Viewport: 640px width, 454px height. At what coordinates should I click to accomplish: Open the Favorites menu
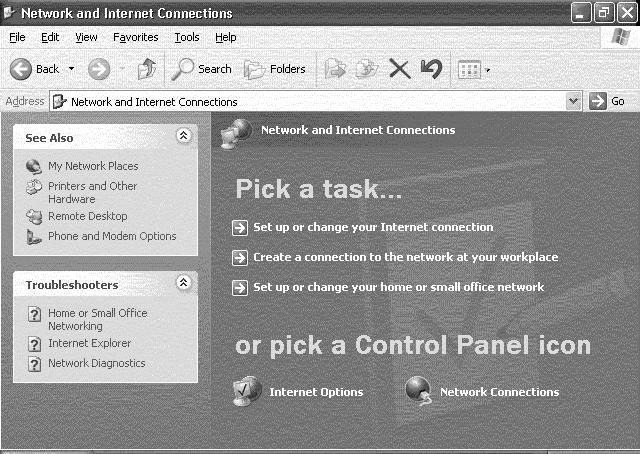click(136, 38)
